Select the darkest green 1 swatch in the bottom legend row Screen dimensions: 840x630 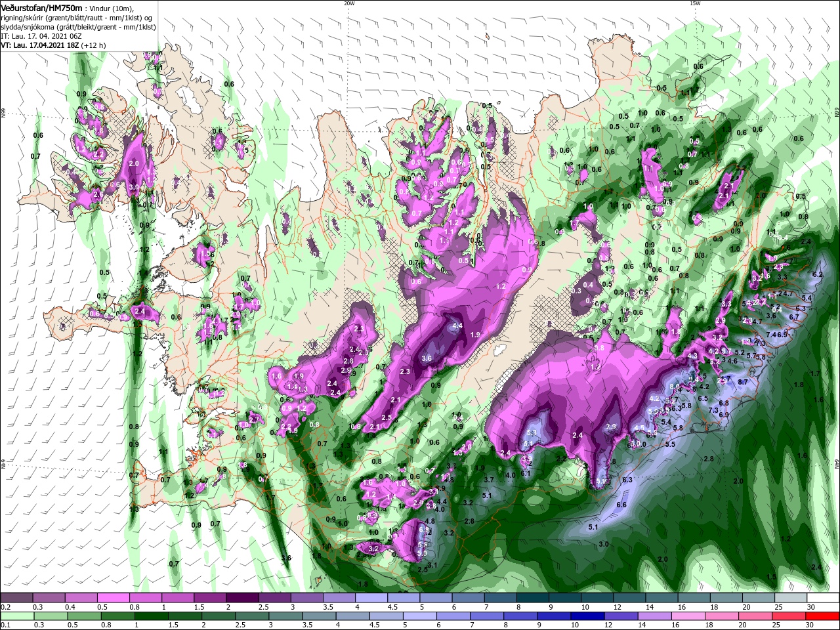151,616
